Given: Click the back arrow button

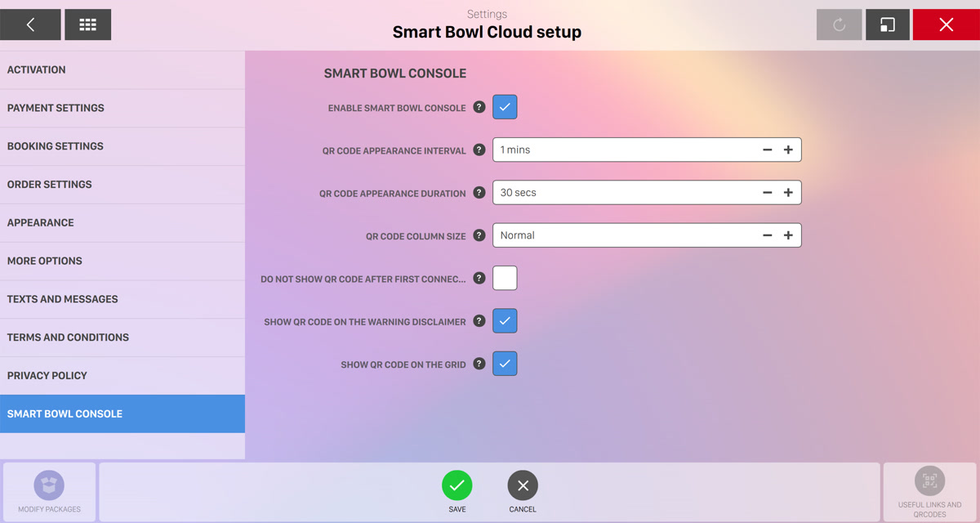Looking at the screenshot, I should [30, 25].
